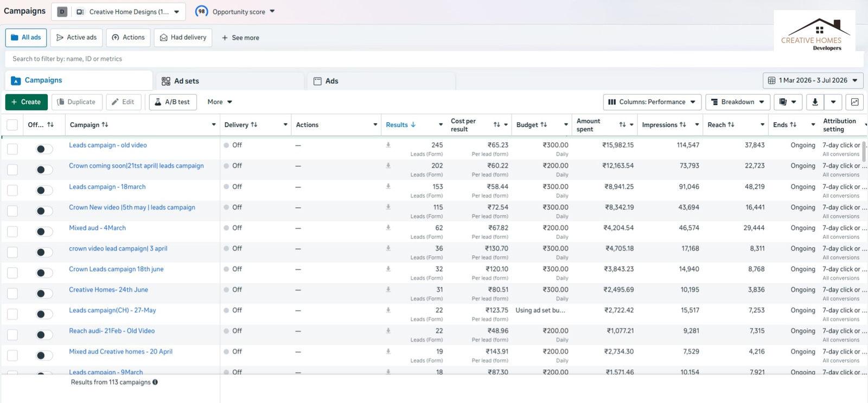Viewport: 868px width, 403px height.
Task: Open the export options dropdown arrow
Action: (833, 102)
